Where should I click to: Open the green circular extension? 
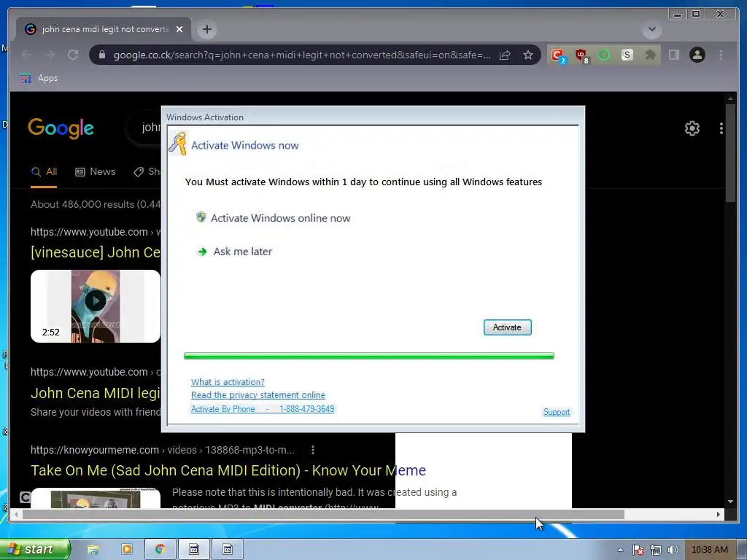tap(604, 55)
